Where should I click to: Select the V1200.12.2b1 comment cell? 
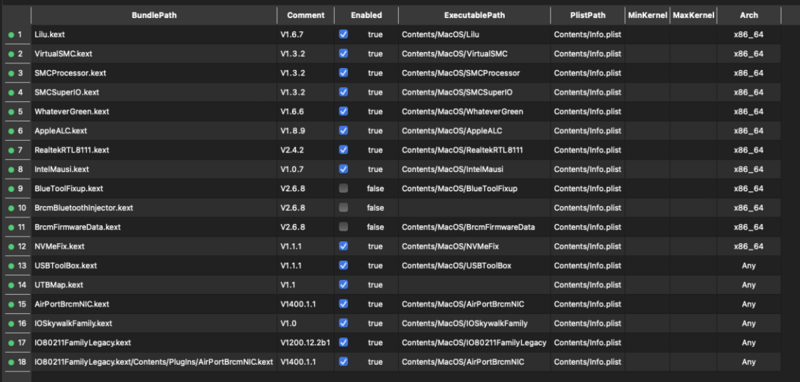tap(306, 342)
